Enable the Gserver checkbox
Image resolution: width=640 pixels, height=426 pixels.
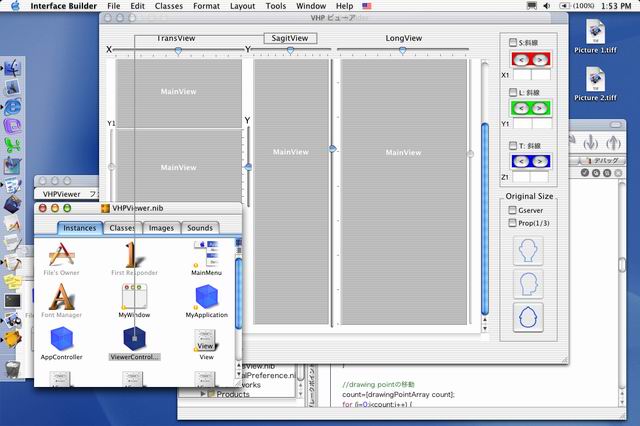pyautogui.click(x=512, y=210)
